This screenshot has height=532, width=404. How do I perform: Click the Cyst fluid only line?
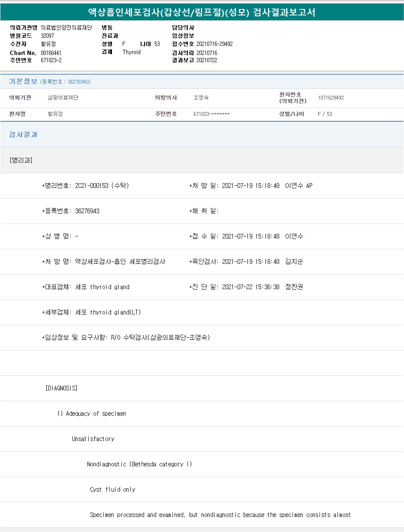click(x=112, y=490)
